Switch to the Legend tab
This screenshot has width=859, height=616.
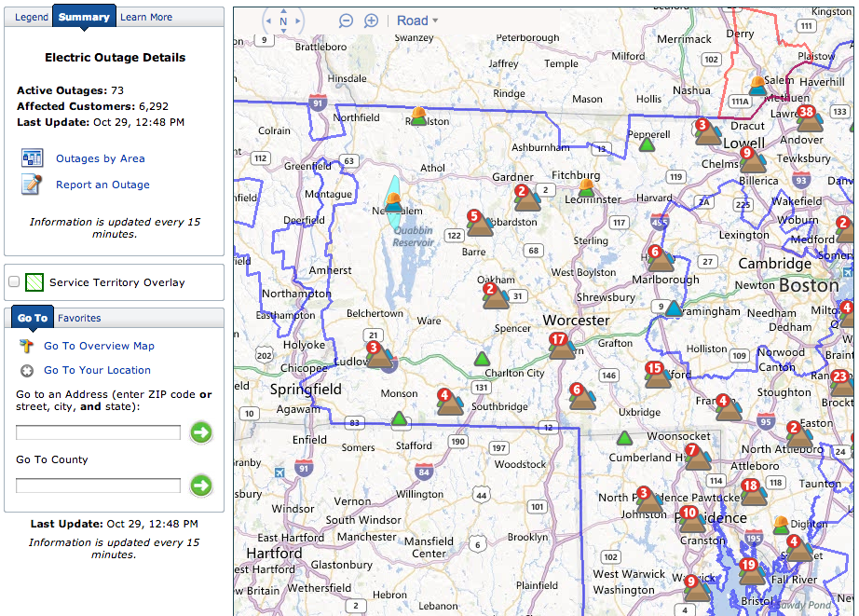31,17
